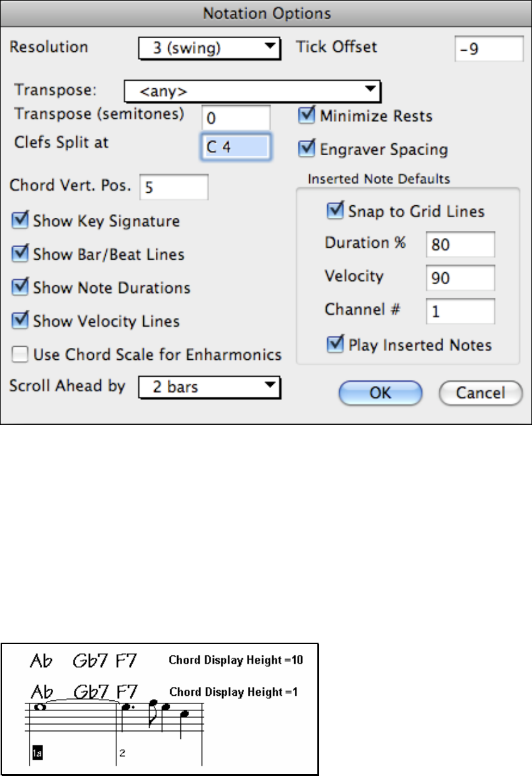Select the Chord Vert. Pos. field
The image size is (532, 776).
[x=174, y=186]
